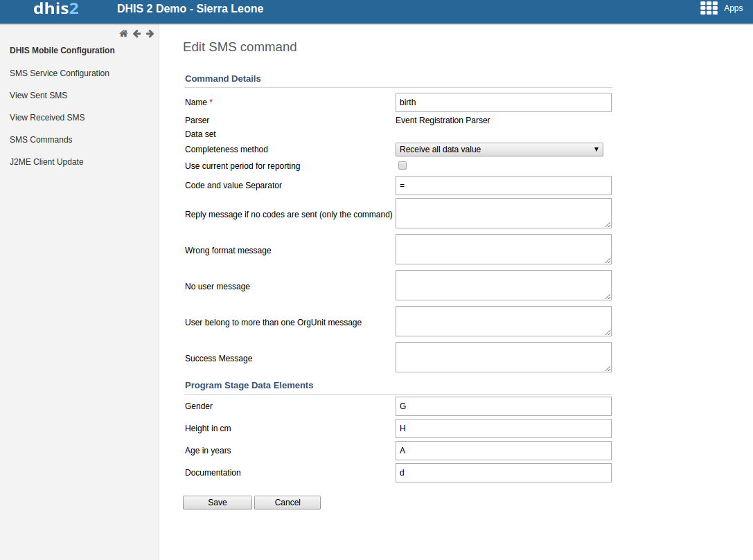Open the Apps grid icon
The width and height of the screenshot is (753, 560).
pos(709,8)
